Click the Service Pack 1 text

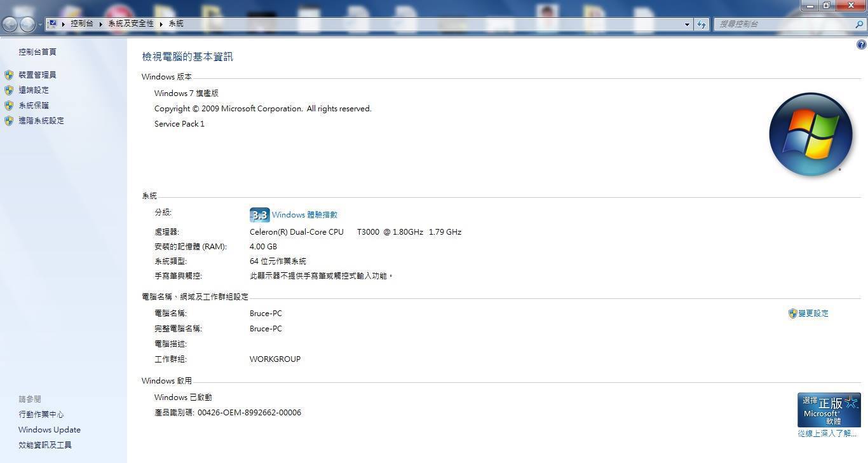coord(179,123)
